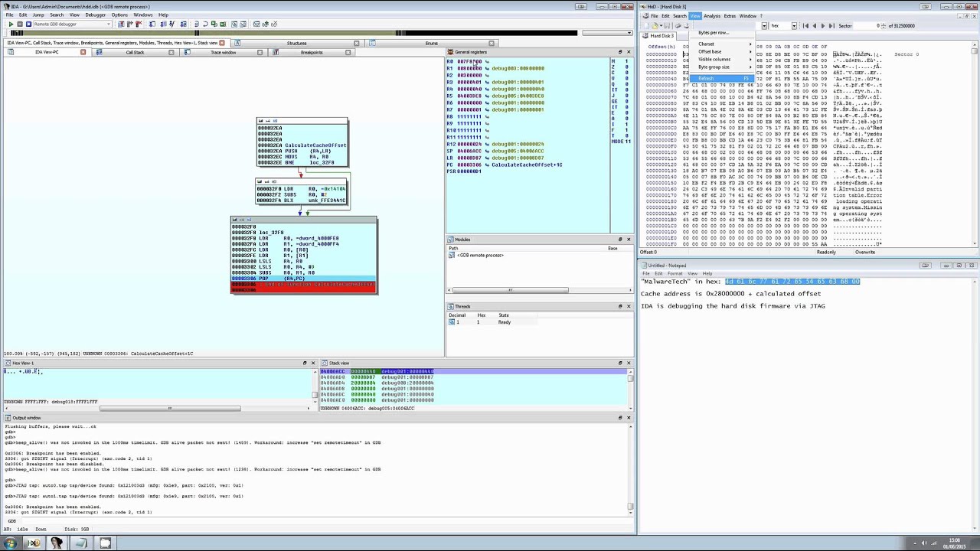Expand the Offset base submenu
Image resolution: width=980 pixels, height=551 pixels.
tap(721, 51)
